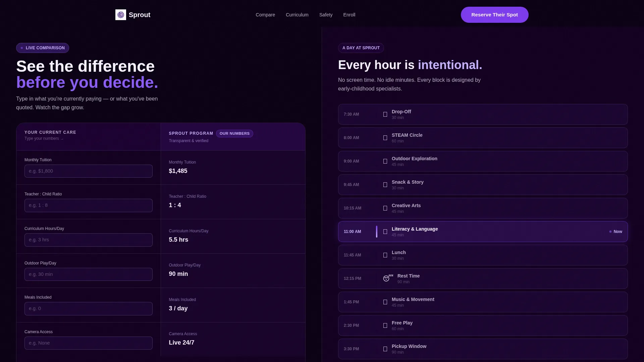644x362 pixels.
Task: Select the Free Play schedule row
Action: pyautogui.click(x=483, y=325)
